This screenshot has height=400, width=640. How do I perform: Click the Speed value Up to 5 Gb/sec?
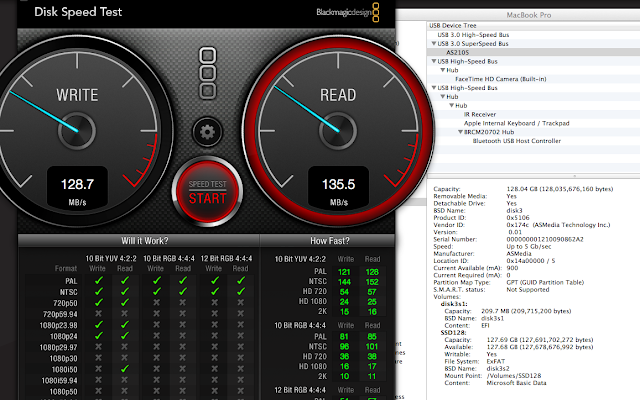(529, 247)
